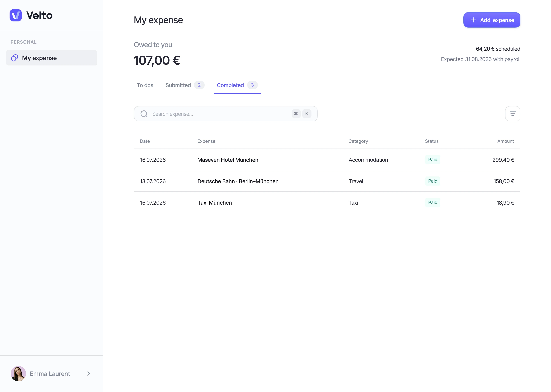Click the Add expense button
Image resolution: width=551 pixels, height=392 pixels.
[491, 20]
